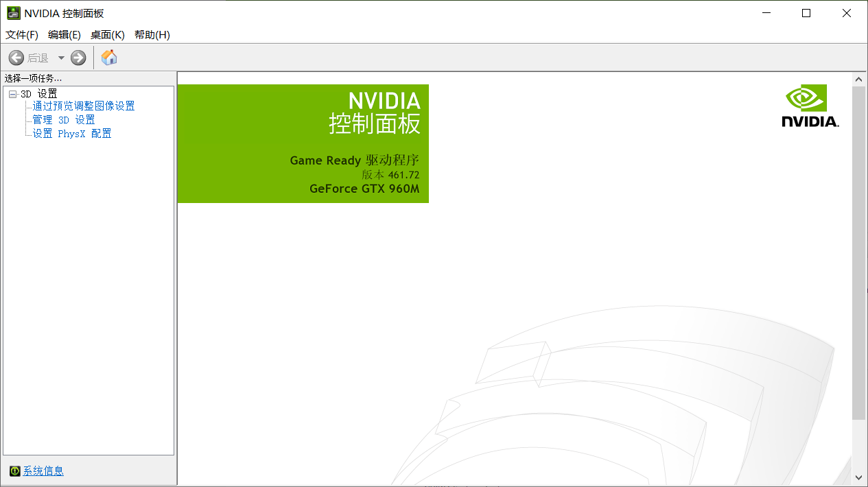Open 设置 PhysX 配置 task
Image resolution: width=868 pixels, height=487 pixels.
[72, 134]
